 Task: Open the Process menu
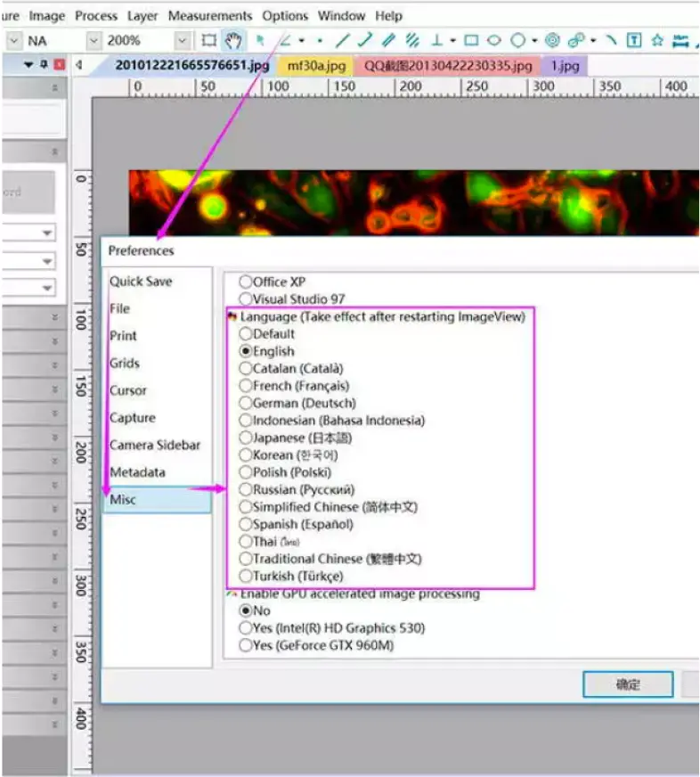coord(96,16)
